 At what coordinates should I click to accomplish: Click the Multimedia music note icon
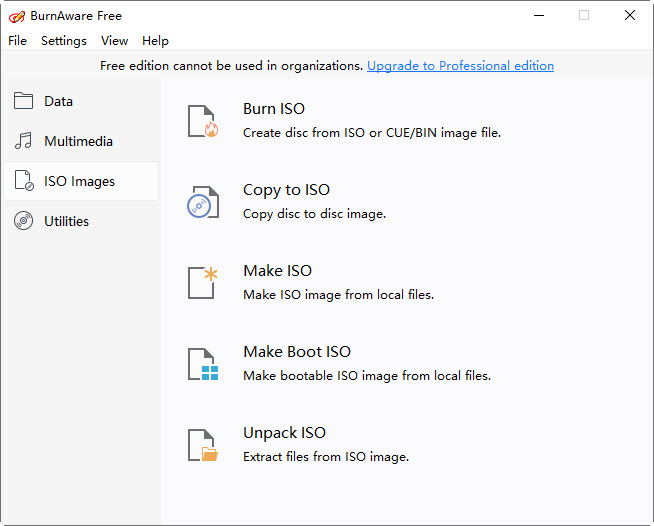click(23, 141)
